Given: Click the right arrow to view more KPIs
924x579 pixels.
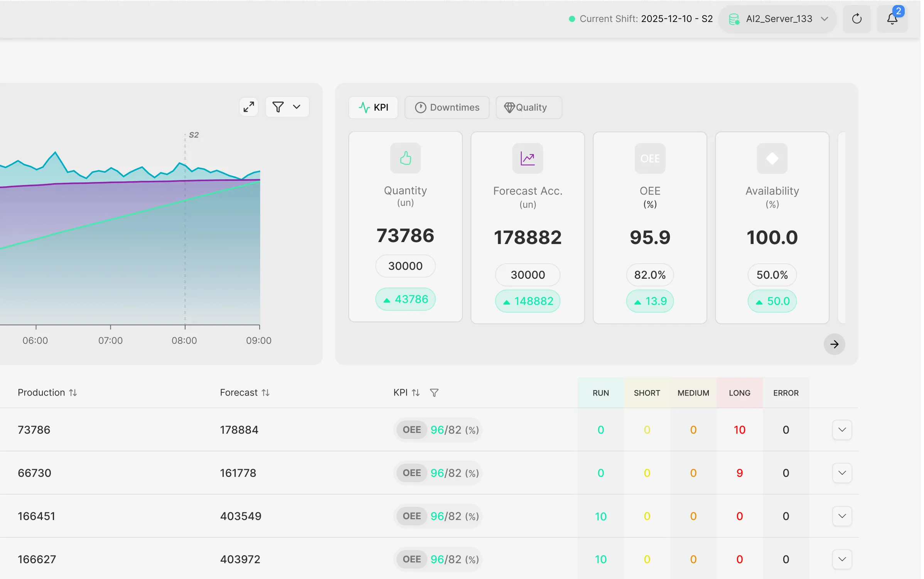Looking at the screenshot, I should [834, 344].
